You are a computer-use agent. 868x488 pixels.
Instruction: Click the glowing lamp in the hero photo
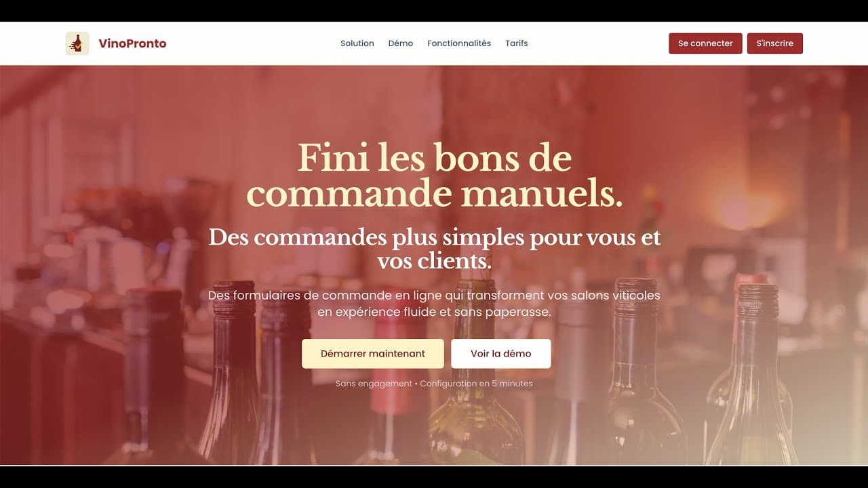tap(736, 211)
